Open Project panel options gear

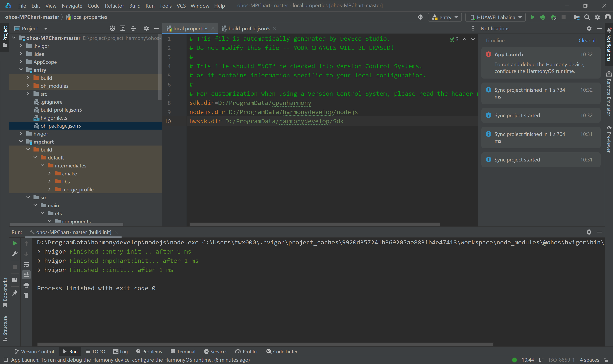pyautogui.click(x=146, y=29)
